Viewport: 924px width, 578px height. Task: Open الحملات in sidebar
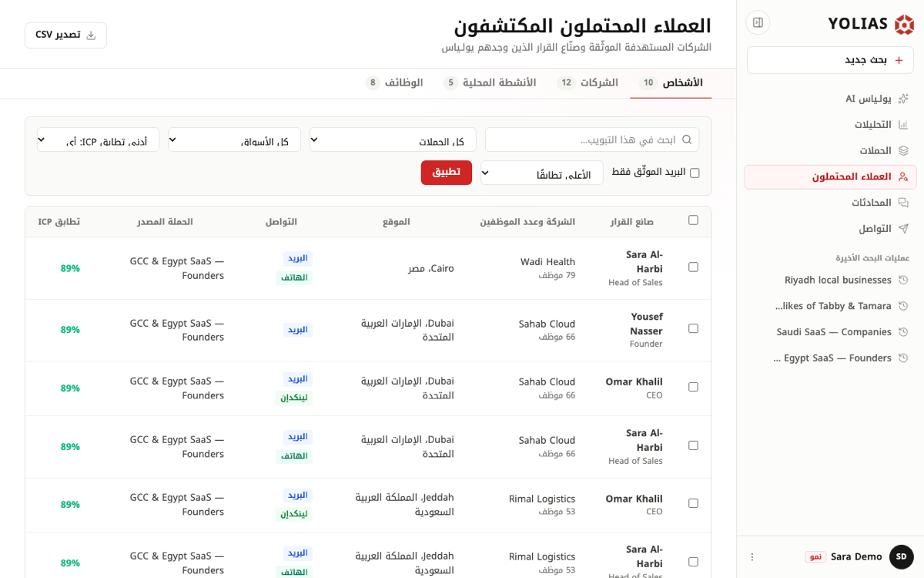(830, 151)
